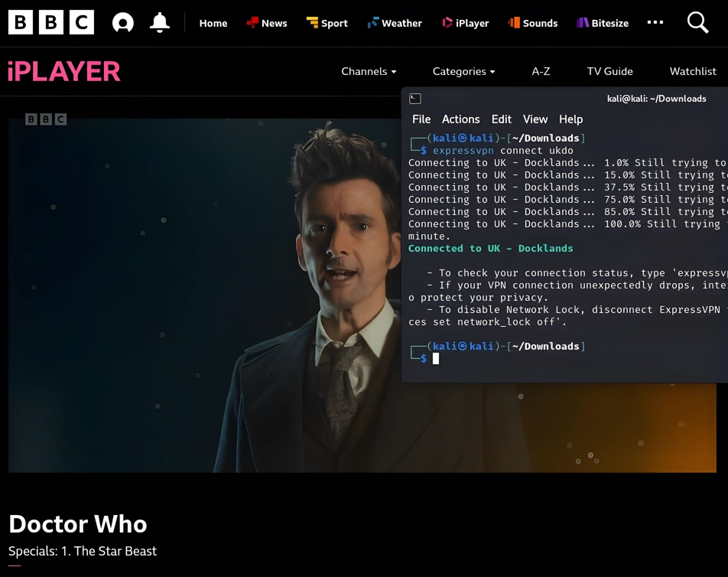728x577 pixels.
Task: Open the search magnifier icon
Action: 698,22
